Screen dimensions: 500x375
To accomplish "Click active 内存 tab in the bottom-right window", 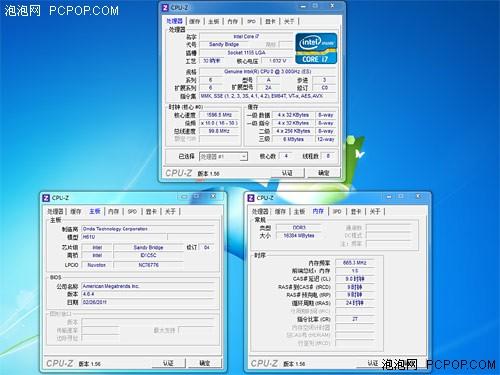I will click(x=318, y=211).
